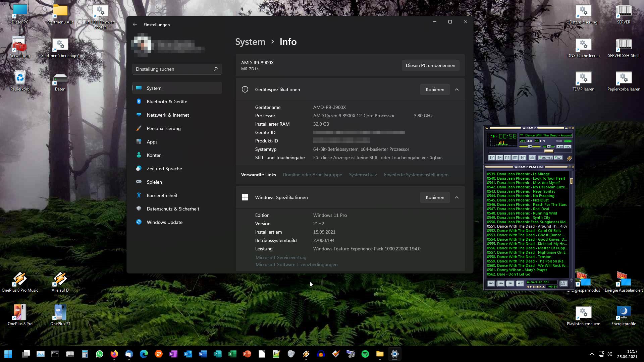The image size is (644, 362).
Task: Click Diesen PC umbenennen button
Action: point(430,65)
